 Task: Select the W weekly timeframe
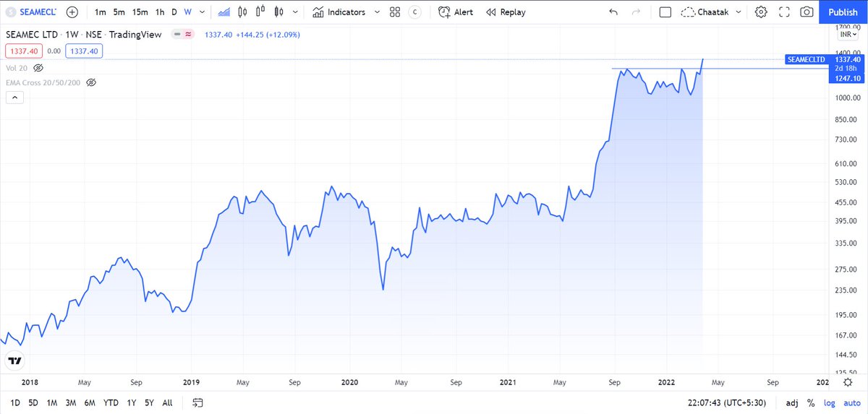tap(187, 12)
